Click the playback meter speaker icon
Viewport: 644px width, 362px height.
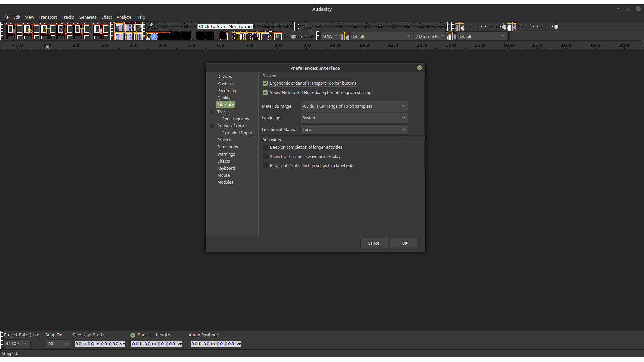point(305,26)
